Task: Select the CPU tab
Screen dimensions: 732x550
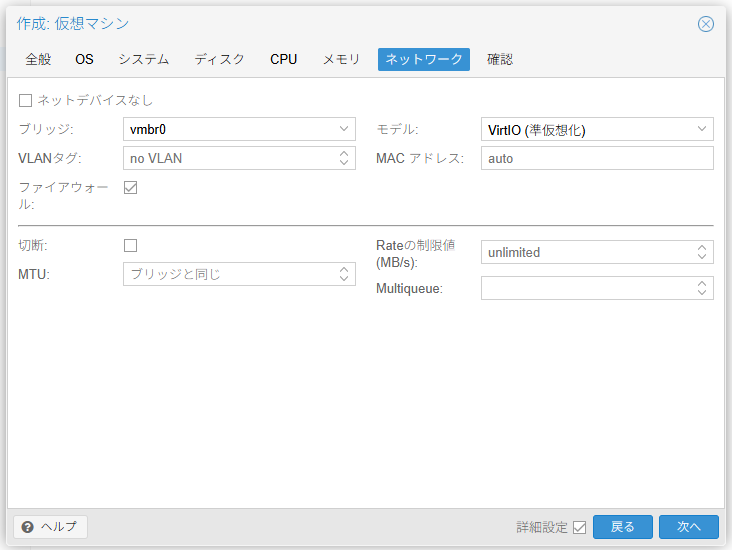Action: [283, 59]
